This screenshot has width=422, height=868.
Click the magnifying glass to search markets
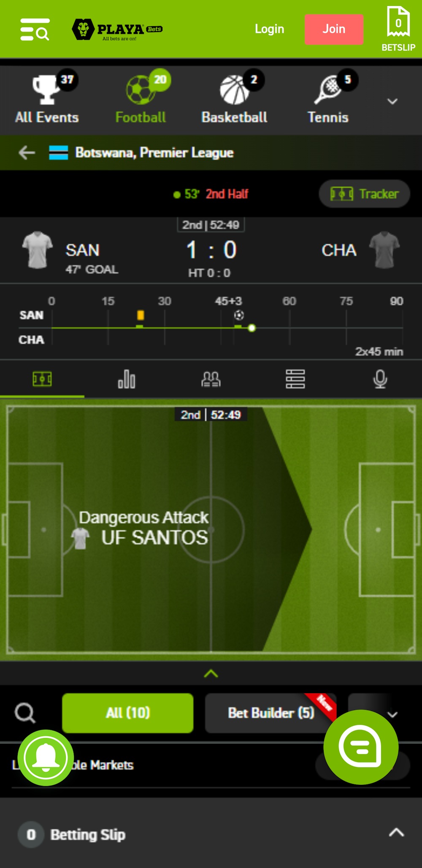tap(25, 713)
